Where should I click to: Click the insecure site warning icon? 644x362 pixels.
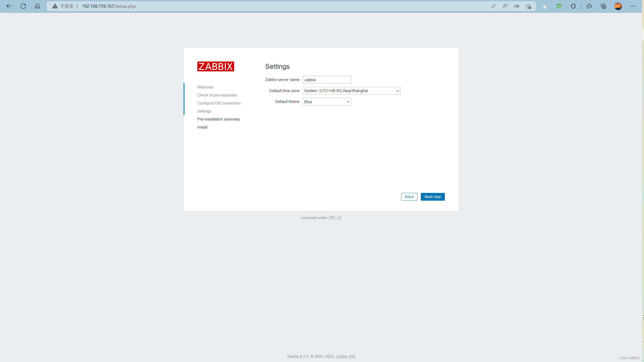click(55, 6)
